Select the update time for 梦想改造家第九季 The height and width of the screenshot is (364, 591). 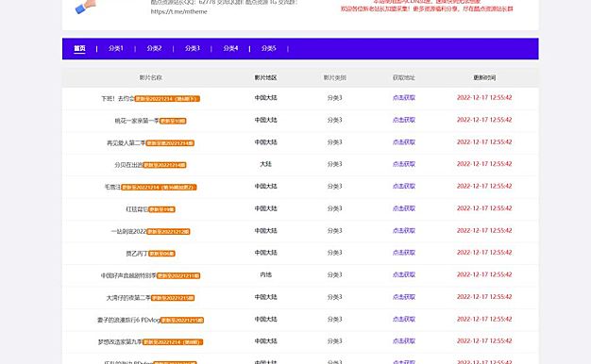[x=484, y=341]
